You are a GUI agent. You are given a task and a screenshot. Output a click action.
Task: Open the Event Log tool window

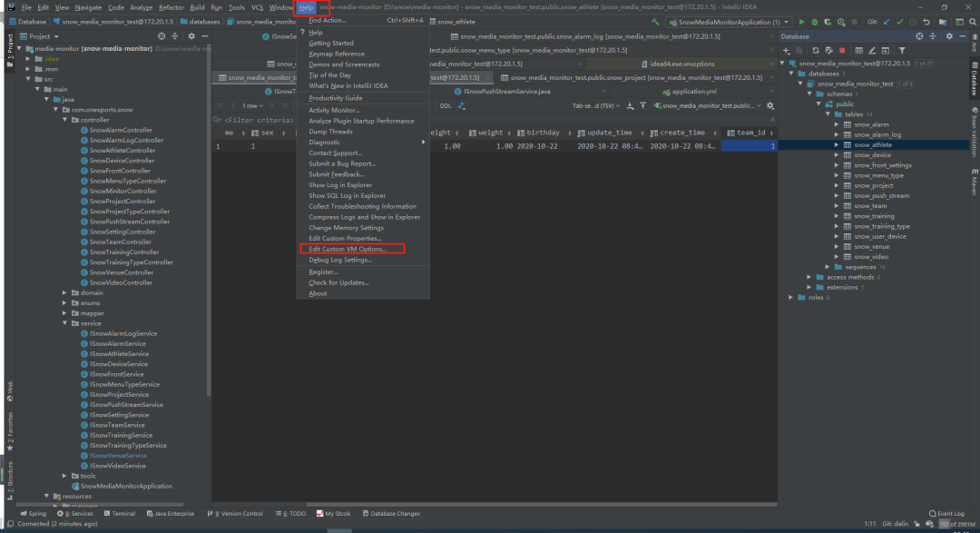coord(946,514)
